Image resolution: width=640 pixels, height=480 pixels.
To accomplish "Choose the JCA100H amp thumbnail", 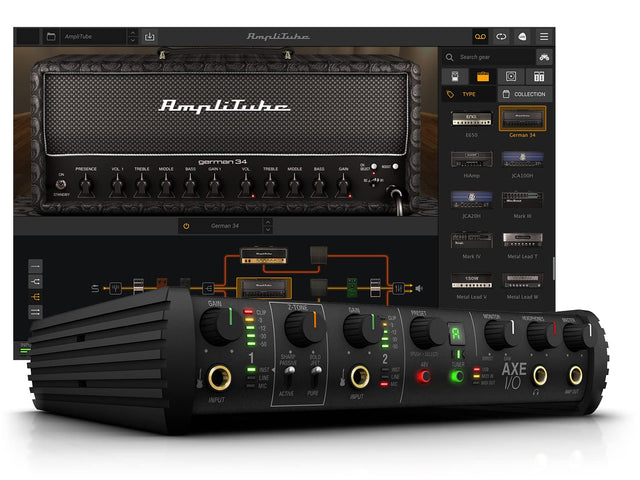I will click(522, 159).
